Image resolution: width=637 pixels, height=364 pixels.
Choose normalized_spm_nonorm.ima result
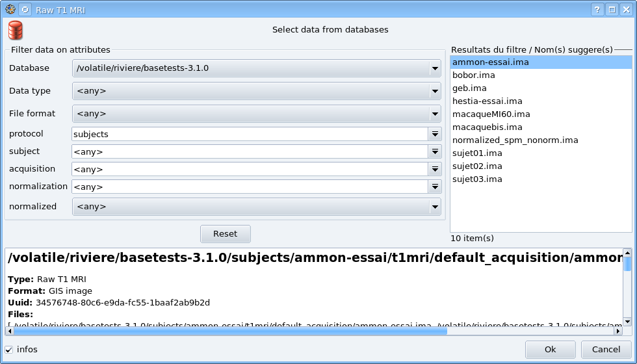click(x=515, y=140)
